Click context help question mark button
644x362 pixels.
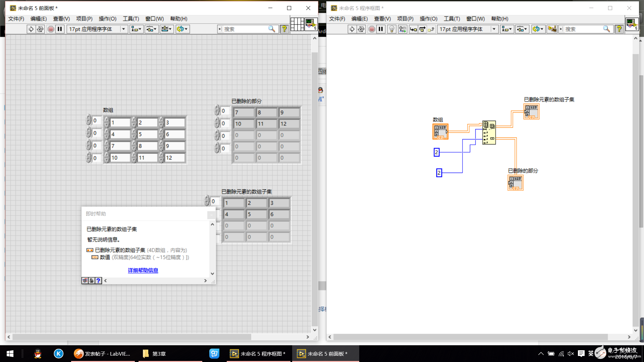[98, 281]
